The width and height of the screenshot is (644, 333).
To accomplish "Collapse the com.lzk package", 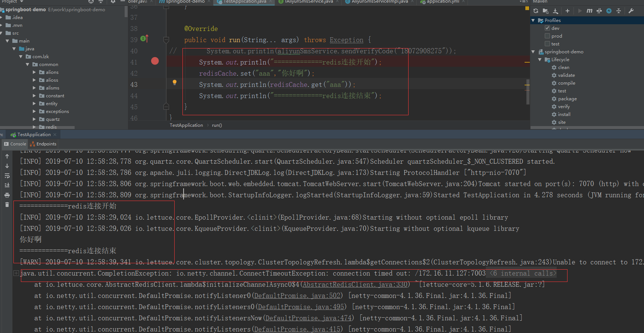I will [21, 57].
